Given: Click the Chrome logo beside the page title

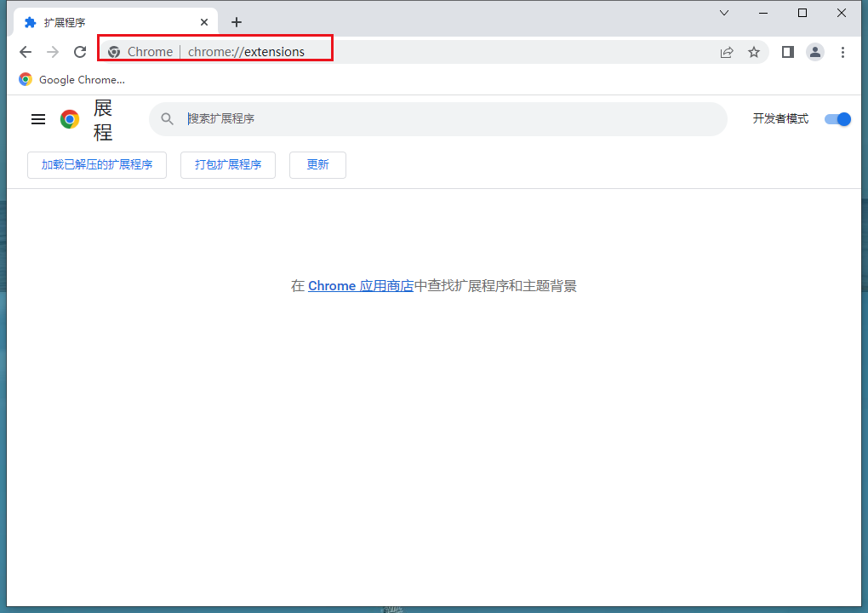Looking at the screenshot, I should (x=70, y=119).
